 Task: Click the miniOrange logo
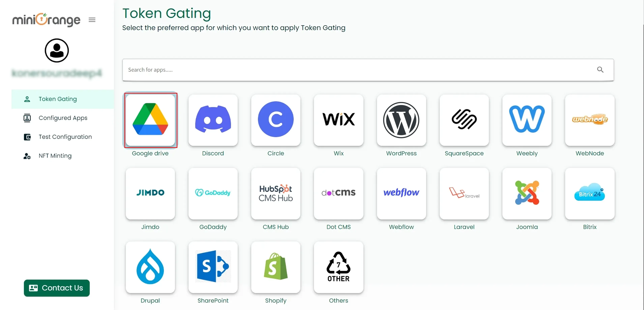pyautogui.click(x=47, y=20)
